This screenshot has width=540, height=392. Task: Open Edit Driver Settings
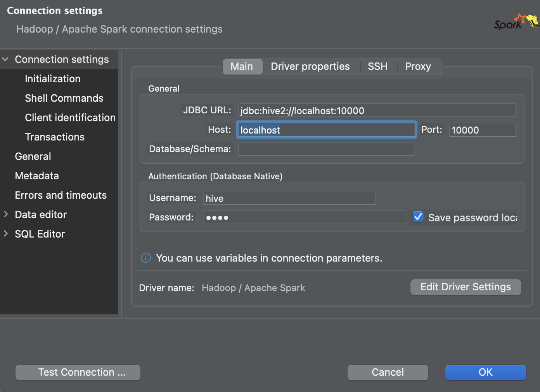[466, 287]
